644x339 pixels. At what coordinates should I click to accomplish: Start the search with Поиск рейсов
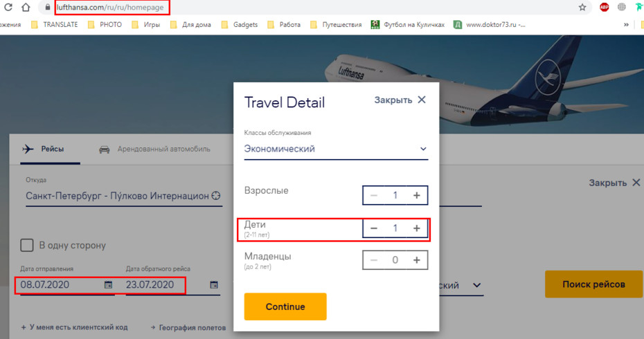(593, 284)
